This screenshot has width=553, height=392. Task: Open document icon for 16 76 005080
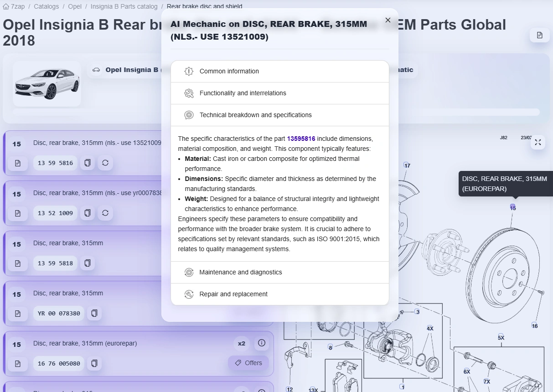[18, 363]
